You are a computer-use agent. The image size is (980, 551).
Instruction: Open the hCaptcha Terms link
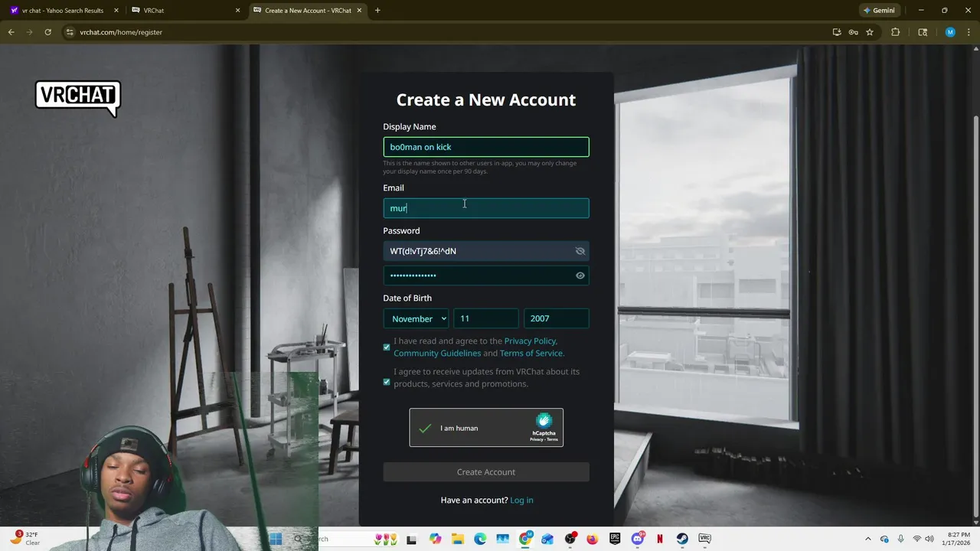tap(552, 440)
